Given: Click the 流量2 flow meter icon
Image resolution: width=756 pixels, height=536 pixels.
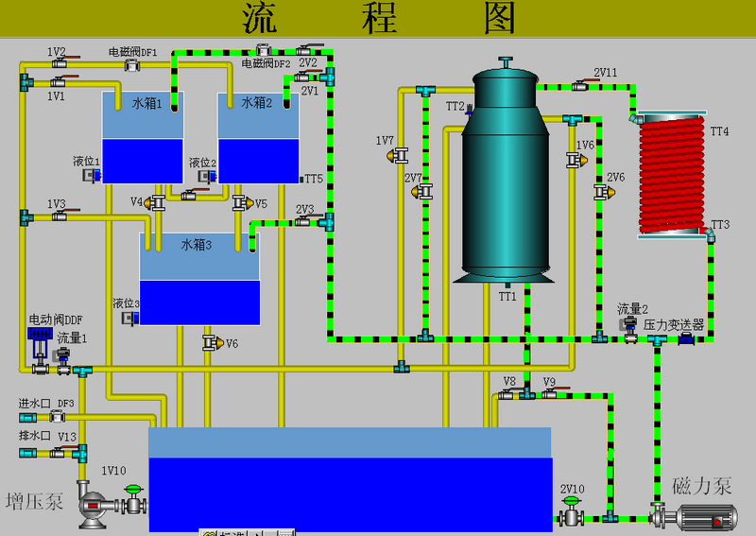Looking at the screenshot, I should pos(629,324).
